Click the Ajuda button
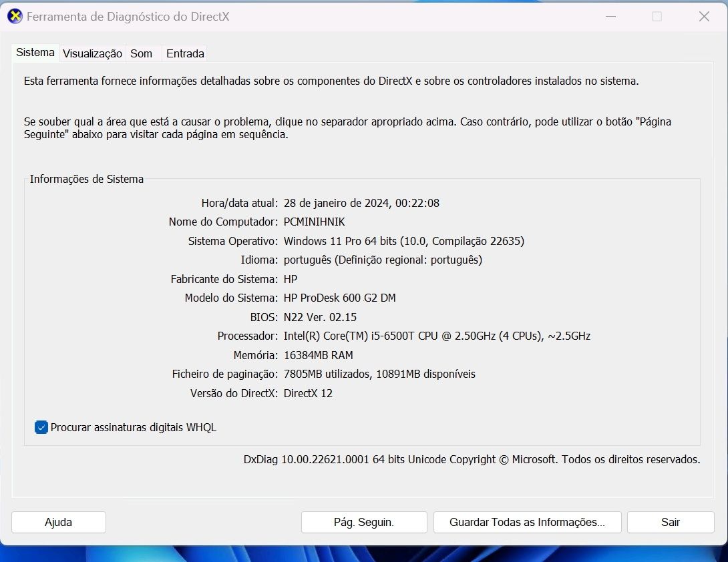The width and height of the screenshot is (728, 562). tap(59, 522)
